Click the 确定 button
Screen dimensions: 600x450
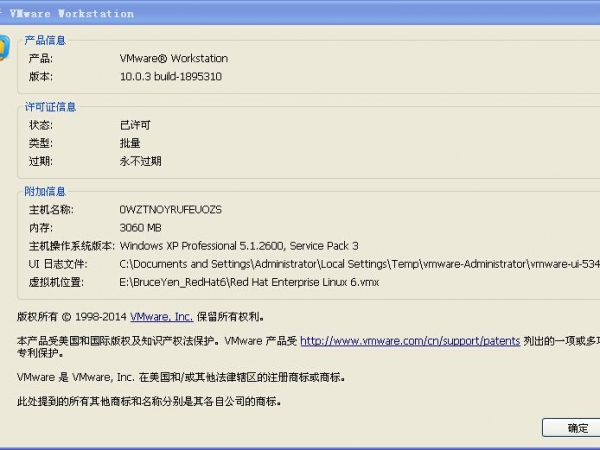(x=576, y=428)
